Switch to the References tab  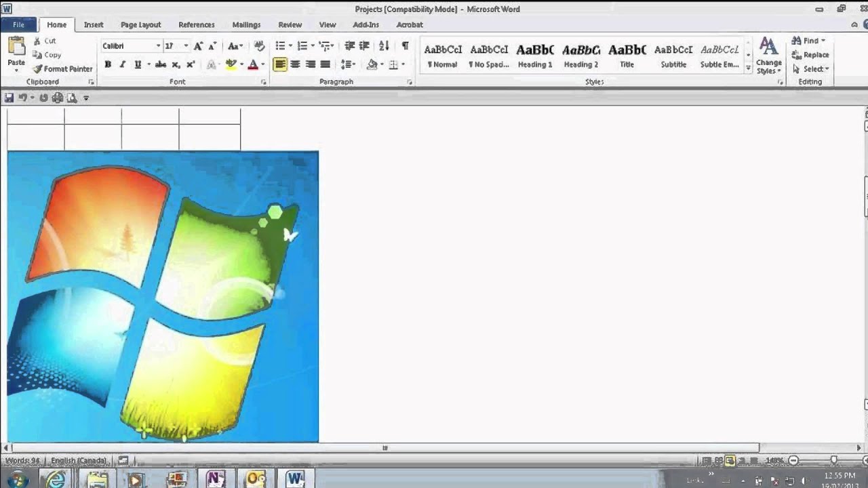pos(196,24)
